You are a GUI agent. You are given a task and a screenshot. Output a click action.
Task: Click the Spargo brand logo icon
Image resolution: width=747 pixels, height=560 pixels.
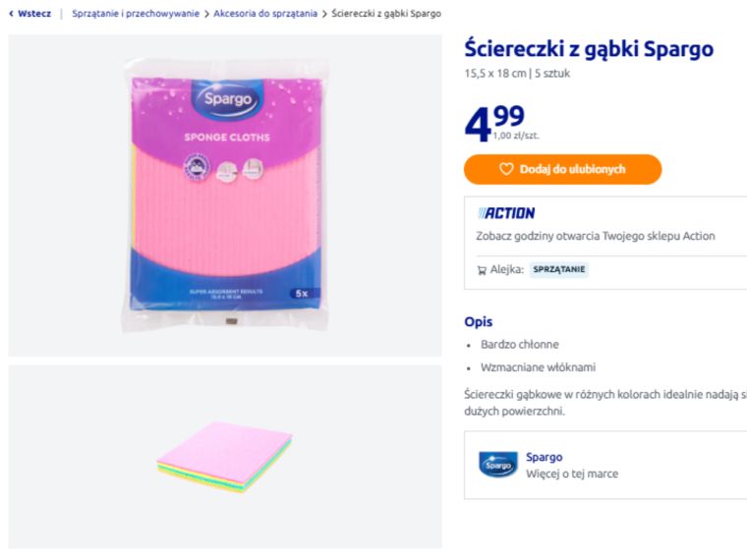coord(498,465)
